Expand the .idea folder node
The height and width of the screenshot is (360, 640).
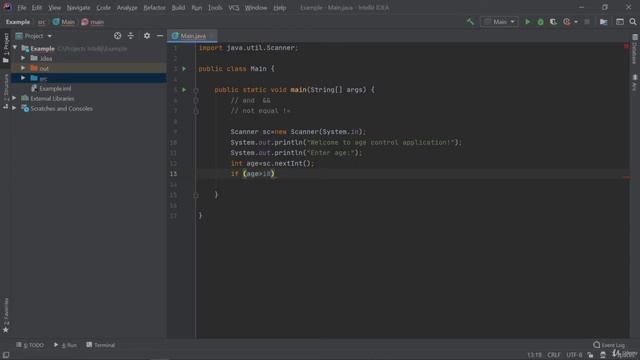23,58
